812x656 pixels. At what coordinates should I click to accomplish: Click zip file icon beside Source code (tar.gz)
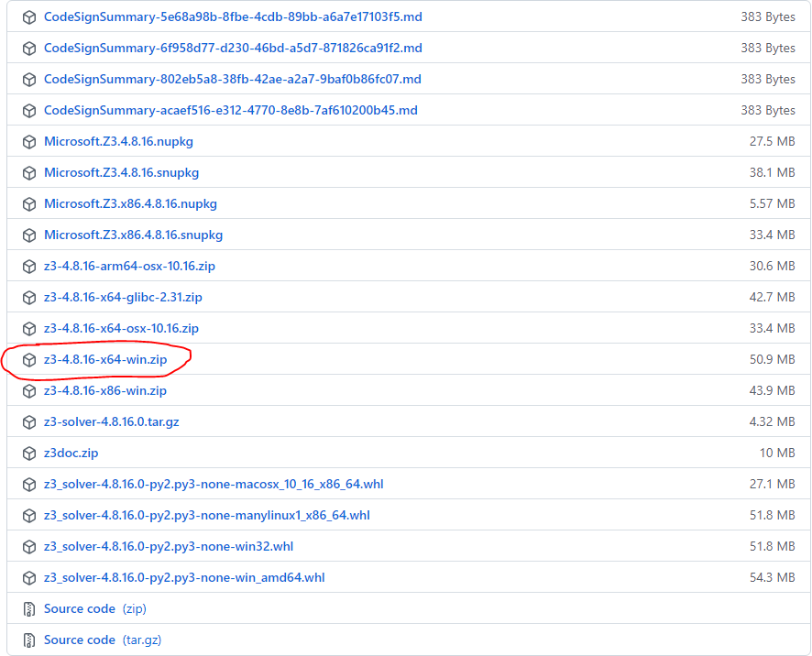pos(29,640)
